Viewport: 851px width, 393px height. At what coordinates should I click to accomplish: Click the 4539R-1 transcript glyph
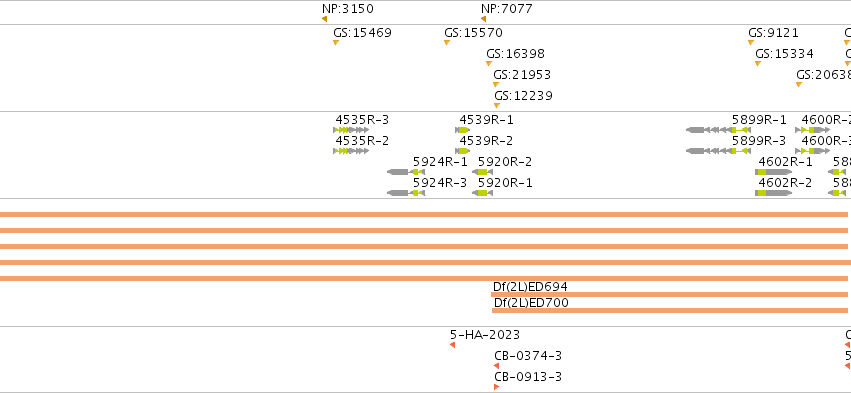click(463, 130)
